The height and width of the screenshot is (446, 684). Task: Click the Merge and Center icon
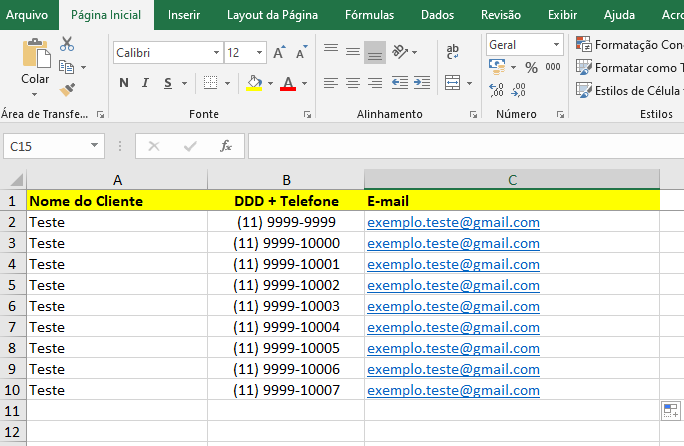(x=453, y=83)
